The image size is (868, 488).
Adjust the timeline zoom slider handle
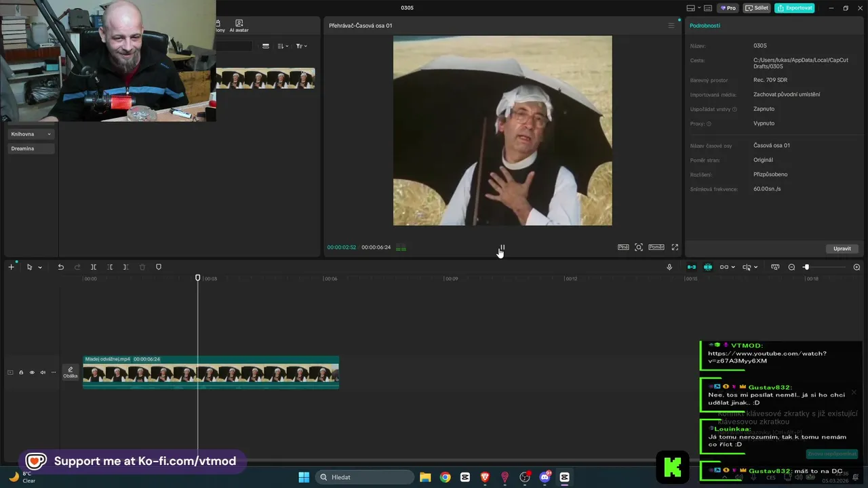pos(806,267)
